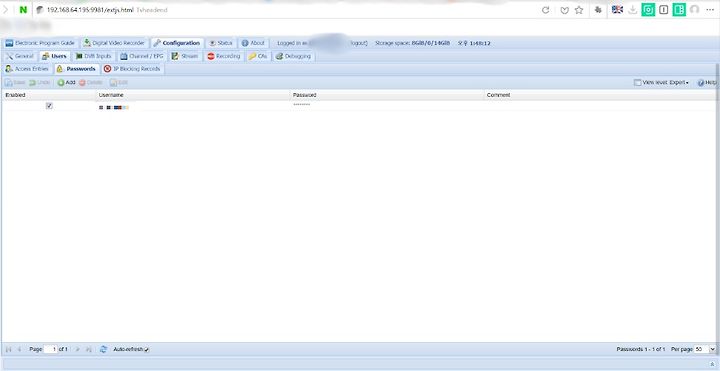Click the heart-shaped keep icon in the address bar
720x371 pixels.
(565, 10)
